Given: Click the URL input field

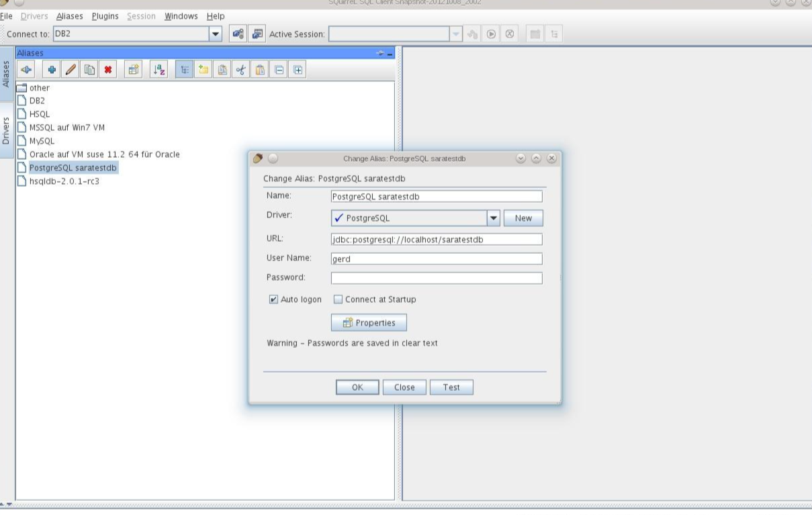Looking at the screenshot, I should tap(437, 239).
